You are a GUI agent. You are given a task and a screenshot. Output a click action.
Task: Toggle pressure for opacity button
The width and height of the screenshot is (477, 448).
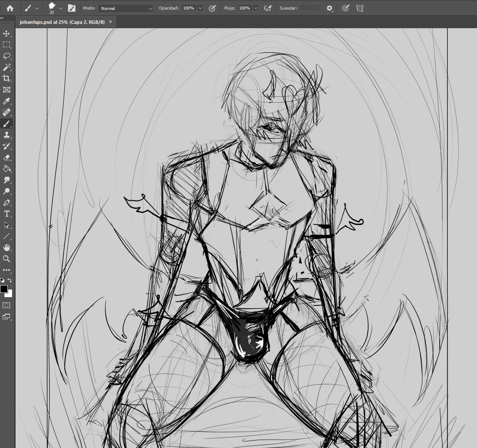click(212, 8)
